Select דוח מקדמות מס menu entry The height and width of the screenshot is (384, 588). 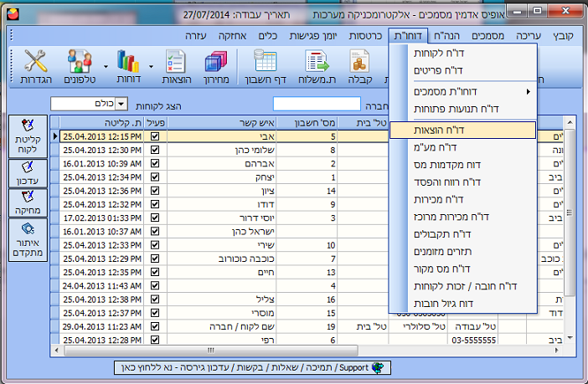[x=462, y=165]
